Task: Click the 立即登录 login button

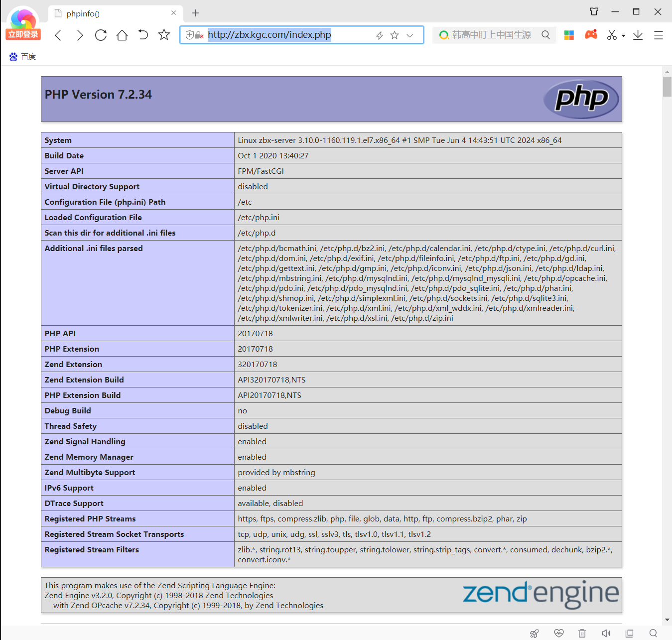Action: [23, 34]
